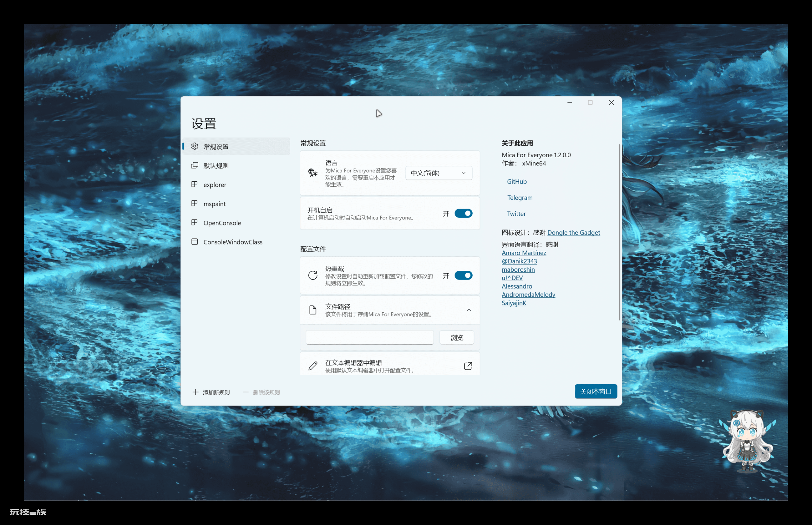812x525 pixels.
Task: Click the rule icon next to explorer
Action: coord(194,185)
